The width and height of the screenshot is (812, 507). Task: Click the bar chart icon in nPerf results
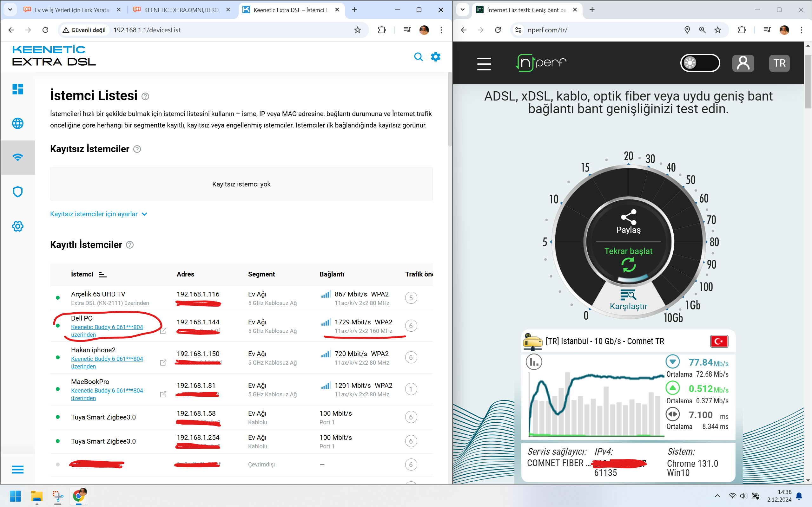[534, 362]
